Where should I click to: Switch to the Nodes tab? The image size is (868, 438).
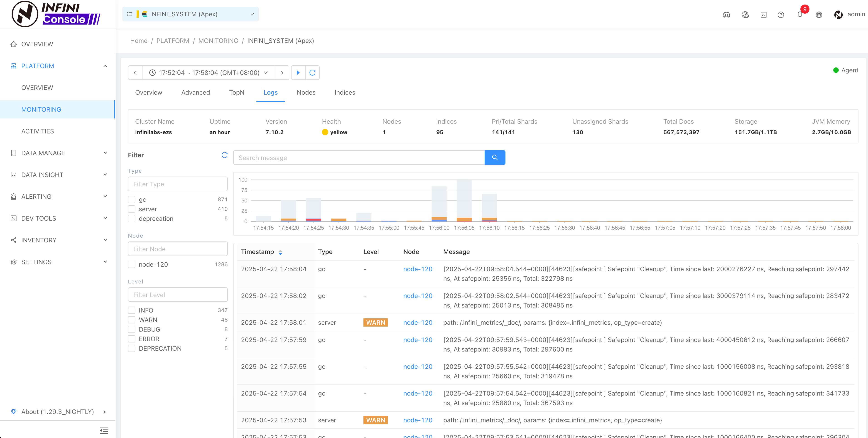[x=306, y=92]
